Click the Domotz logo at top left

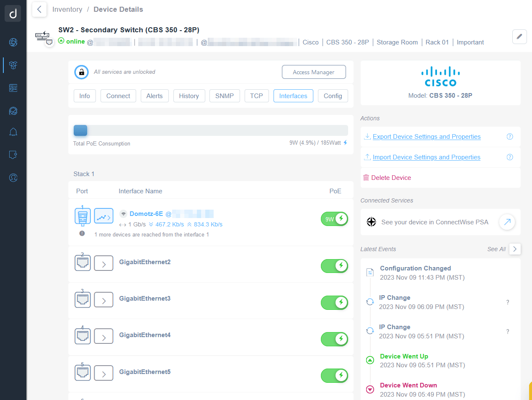(13, 13)
